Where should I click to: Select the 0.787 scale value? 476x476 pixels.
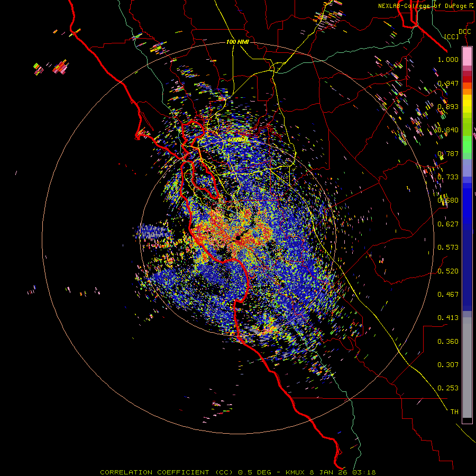(x=448, y=153)
